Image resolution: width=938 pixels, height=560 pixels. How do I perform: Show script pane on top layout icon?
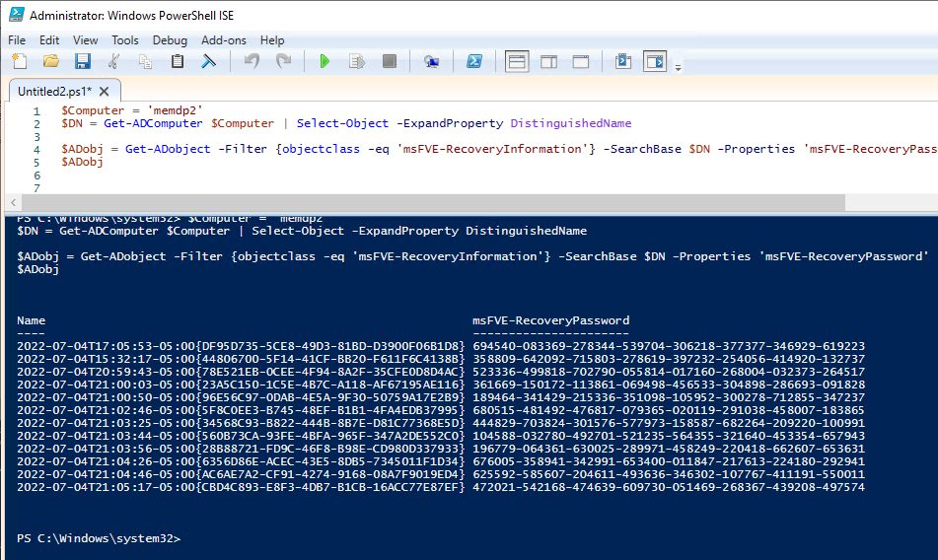coord(517,61)
